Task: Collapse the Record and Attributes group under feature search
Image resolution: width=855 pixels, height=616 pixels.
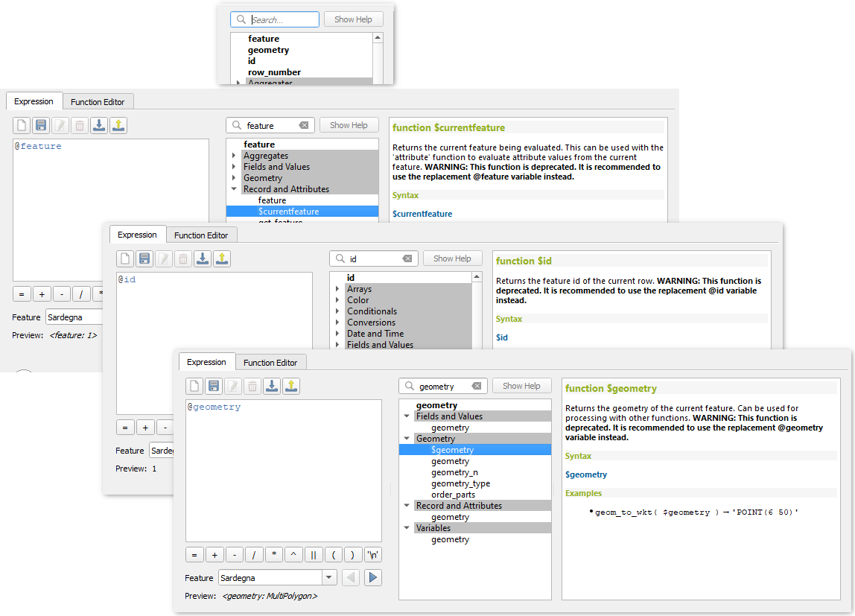Action: pyautogui.click(x=234, y=189)
